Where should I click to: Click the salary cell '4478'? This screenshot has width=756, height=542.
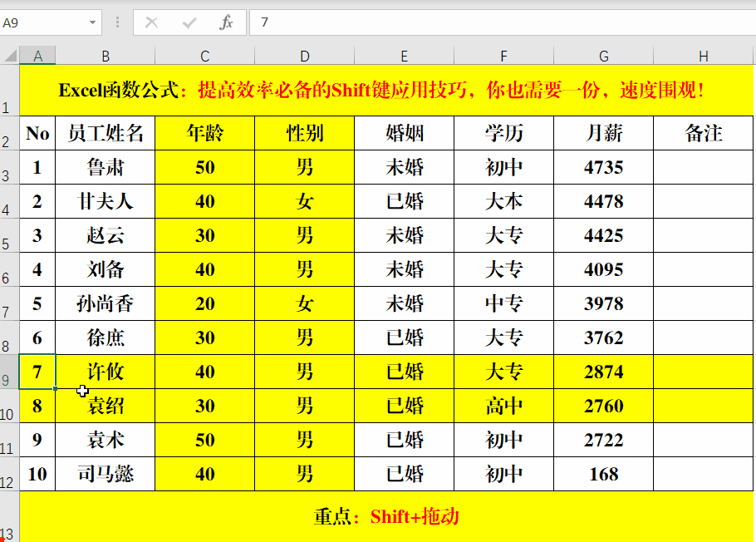point(604,201)
